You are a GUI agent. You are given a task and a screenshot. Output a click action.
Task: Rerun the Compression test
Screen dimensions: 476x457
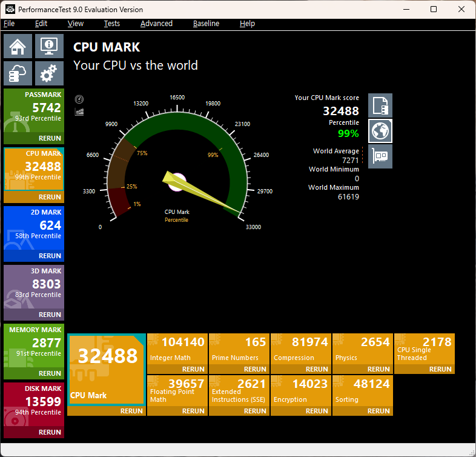tap(301, 369)
